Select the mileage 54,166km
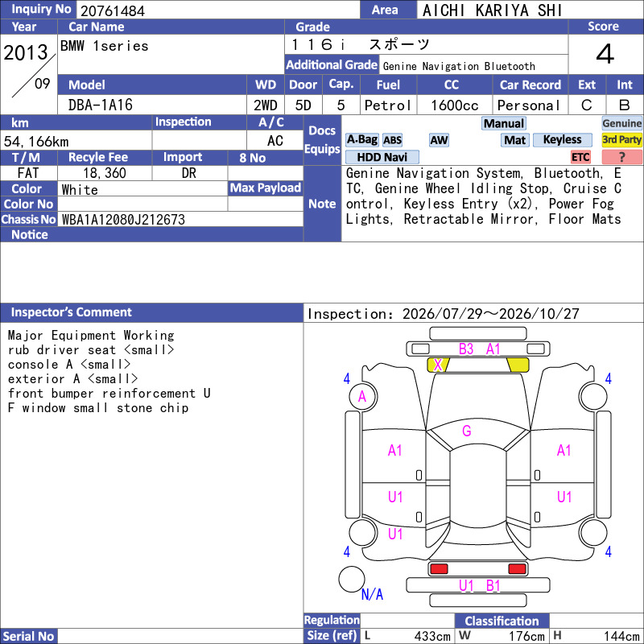This screenshot has width=644, height=644. point(36,142)
